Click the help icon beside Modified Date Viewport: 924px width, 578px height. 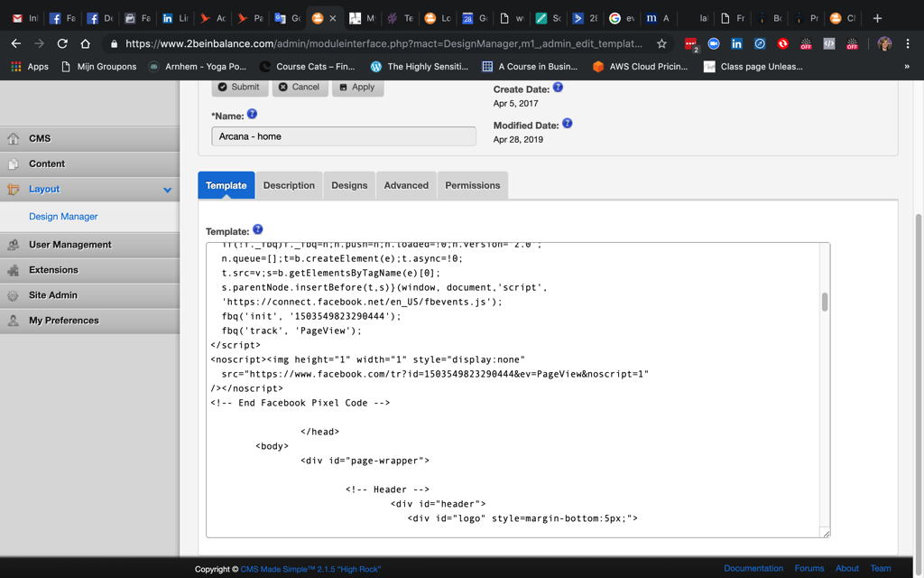[567, 124]
